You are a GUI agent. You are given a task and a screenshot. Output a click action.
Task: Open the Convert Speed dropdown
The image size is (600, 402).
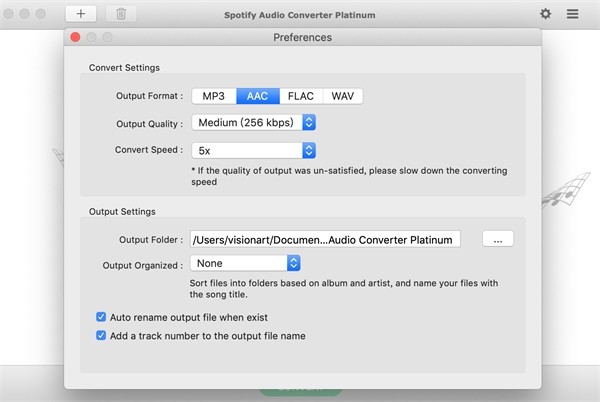[x=254, y=150]
